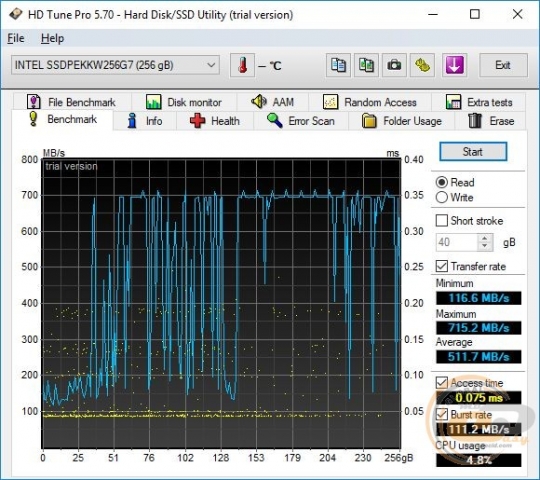Click the short stroke gB input field
Viewport: 540px width, 480px height.
457,242
